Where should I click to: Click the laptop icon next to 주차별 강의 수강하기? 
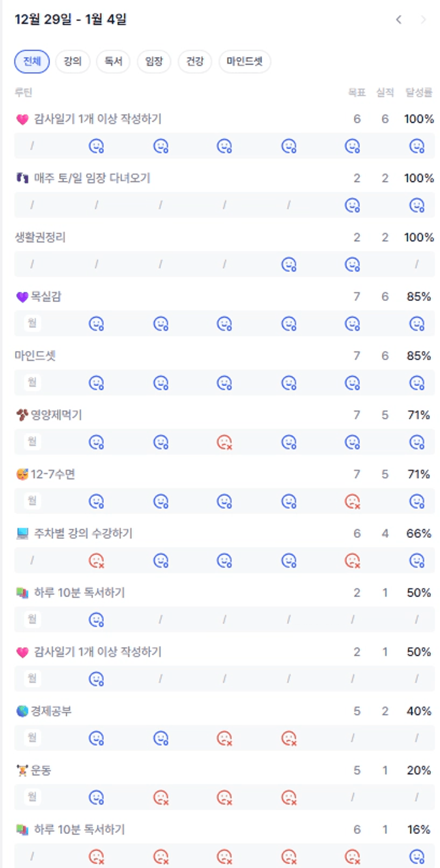point(22,533)
